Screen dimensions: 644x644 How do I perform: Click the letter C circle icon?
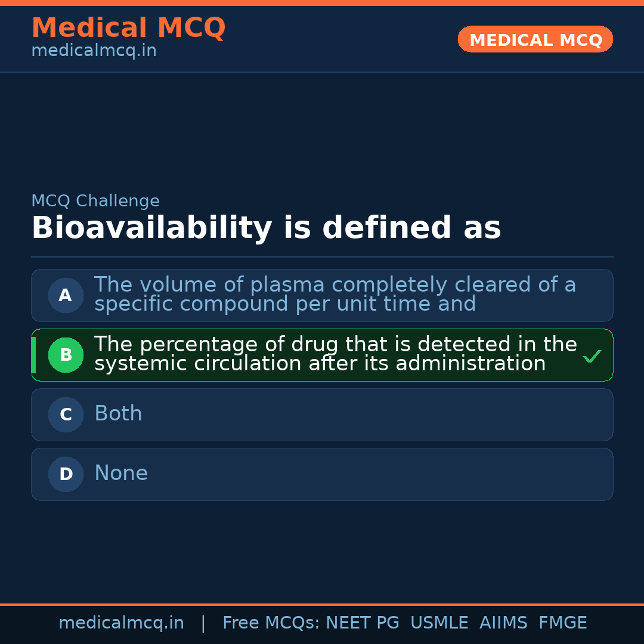pyautogui.click(x=66, y=414)
